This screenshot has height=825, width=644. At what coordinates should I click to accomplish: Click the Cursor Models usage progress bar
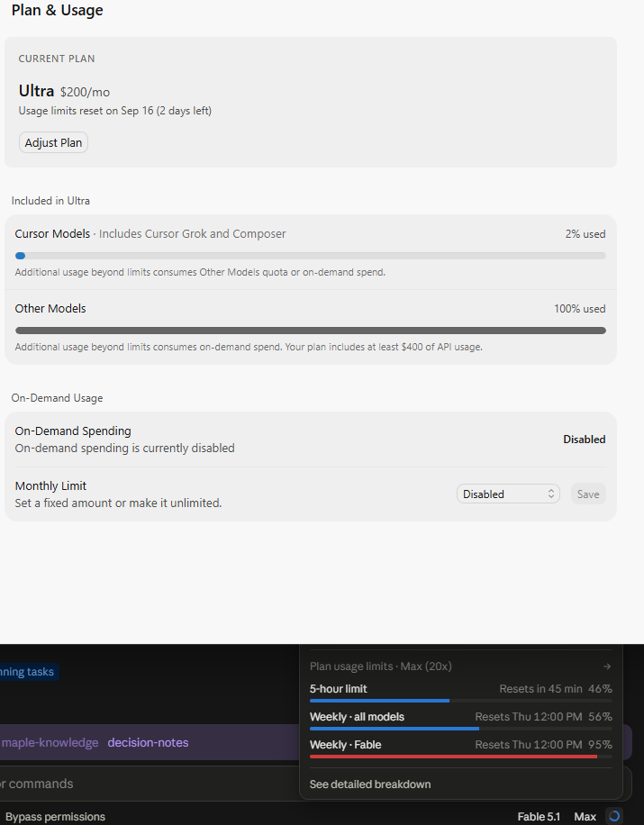(x=311, y=256)
